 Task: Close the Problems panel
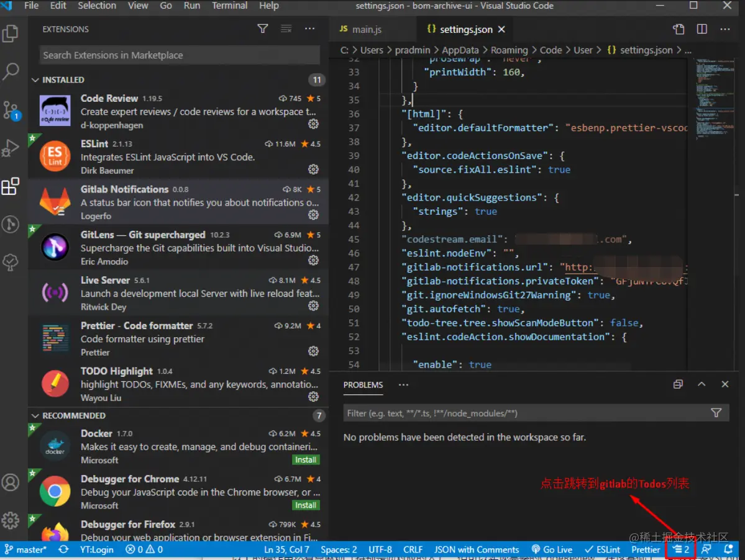(x=724, y=384)
